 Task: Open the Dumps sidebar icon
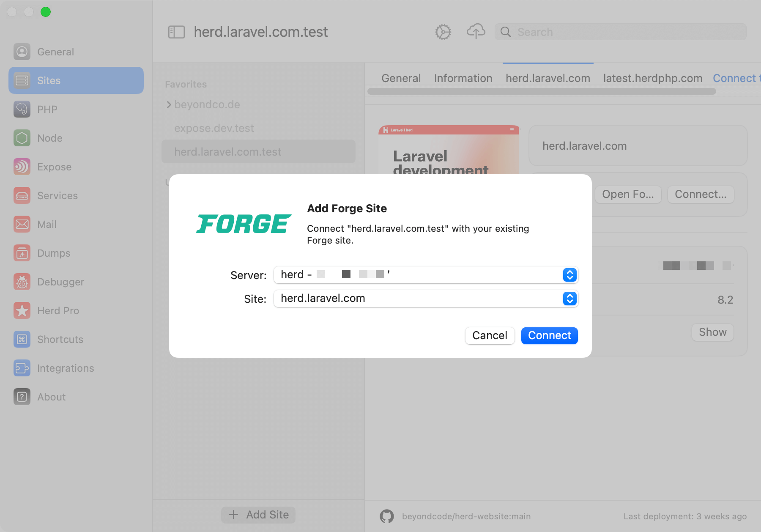22,253
